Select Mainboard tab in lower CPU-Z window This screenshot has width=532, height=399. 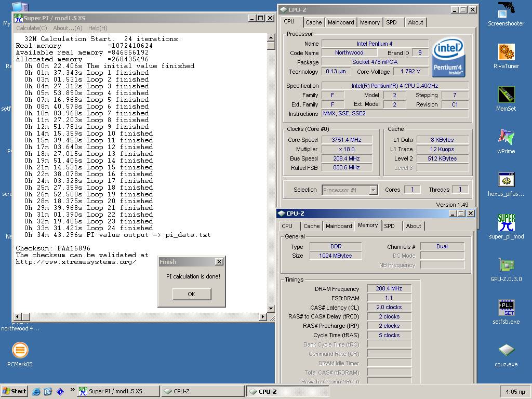pyautogui.click(x=339, y=226)
